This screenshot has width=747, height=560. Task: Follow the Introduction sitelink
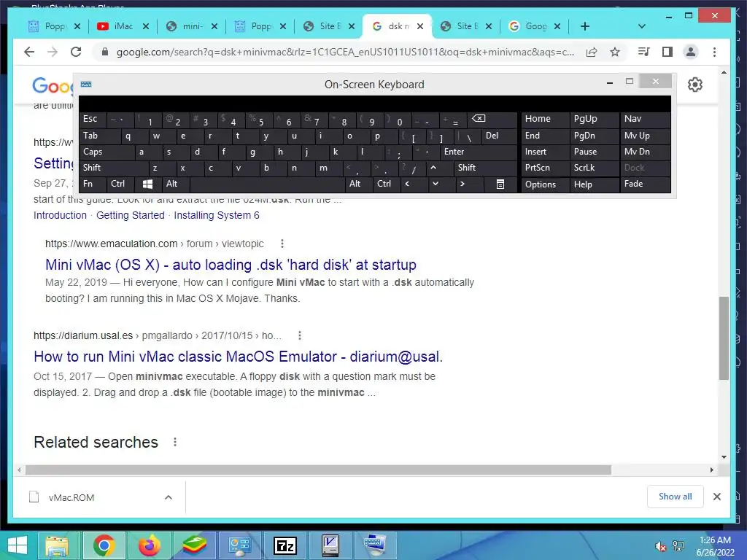pos(60,215)
